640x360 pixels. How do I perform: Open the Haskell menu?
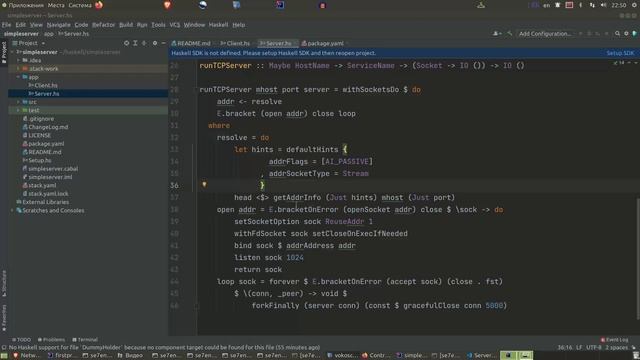218,24
